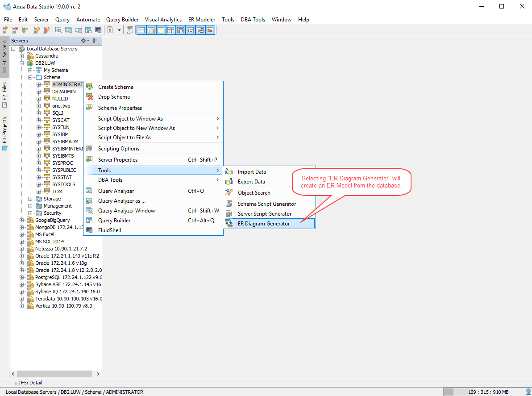The width and height of the screenshot is (532, 396).
Task: Expand the Storage folder node
Action: coord(30,199)
